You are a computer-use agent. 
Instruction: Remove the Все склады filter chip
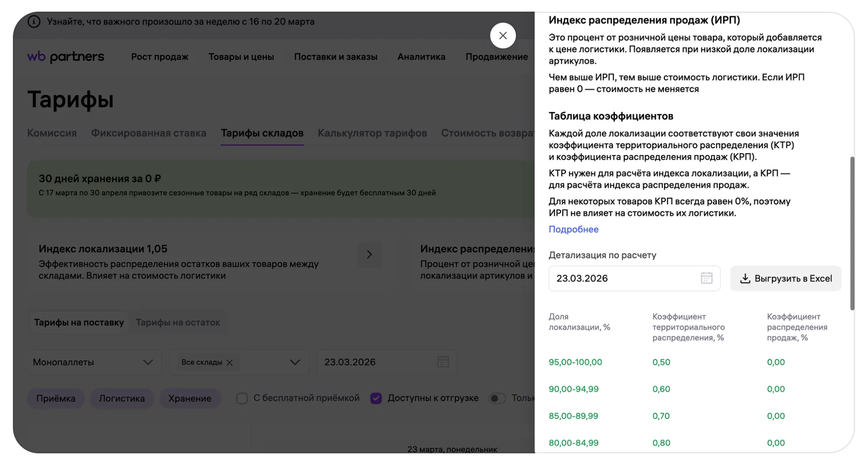click(230, 363)
